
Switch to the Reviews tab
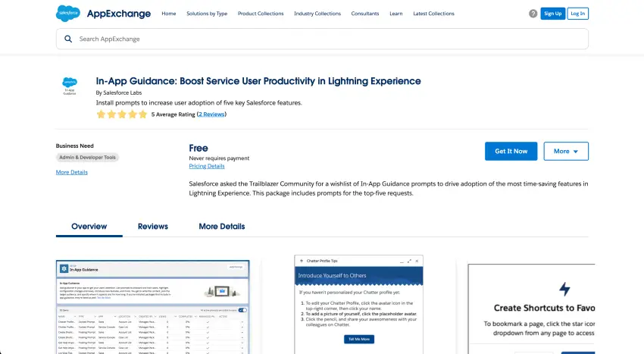[152, 226]
